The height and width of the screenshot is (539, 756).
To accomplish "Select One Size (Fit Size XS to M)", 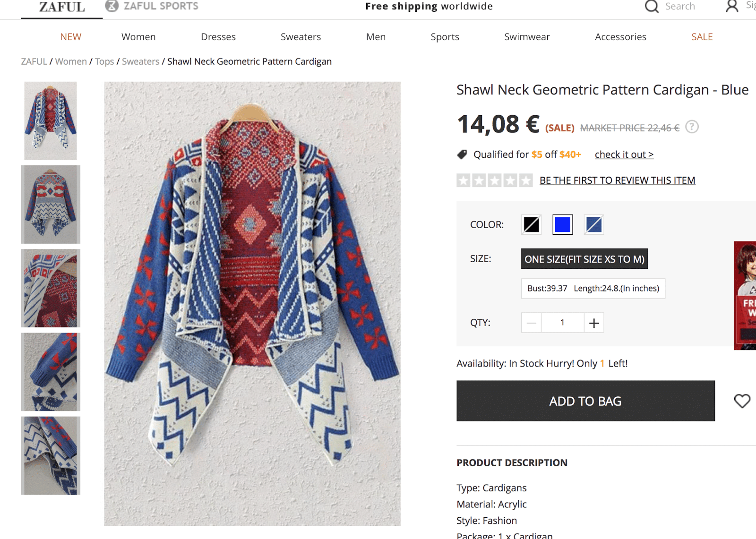I will click(x=584, y=259).
